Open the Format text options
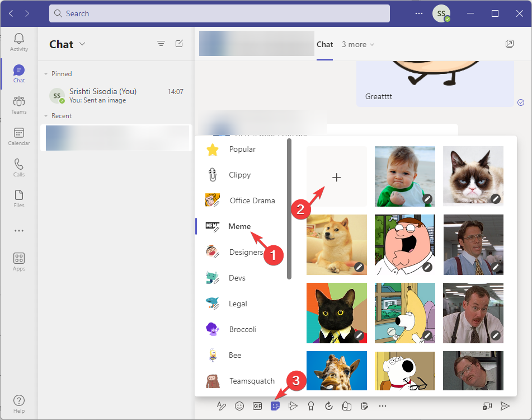 tap(221, 406)
